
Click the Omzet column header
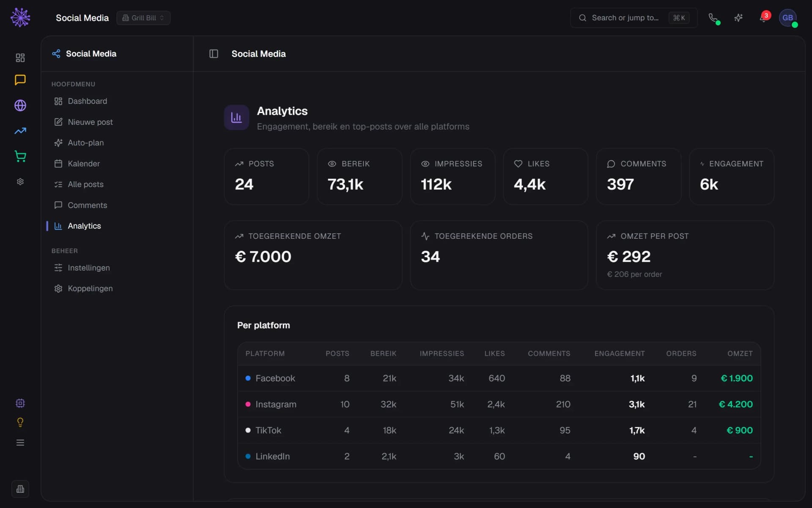point(740,353)
